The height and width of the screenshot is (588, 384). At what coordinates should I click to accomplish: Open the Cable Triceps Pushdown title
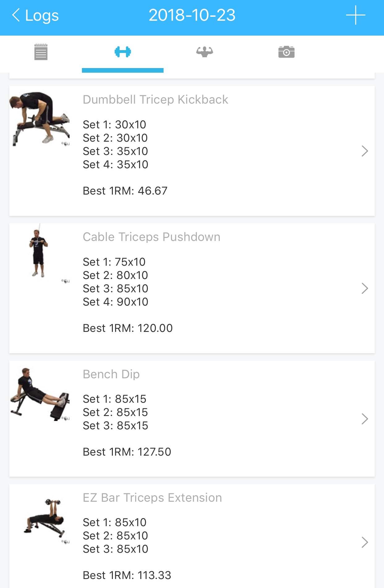click(151, 237)
